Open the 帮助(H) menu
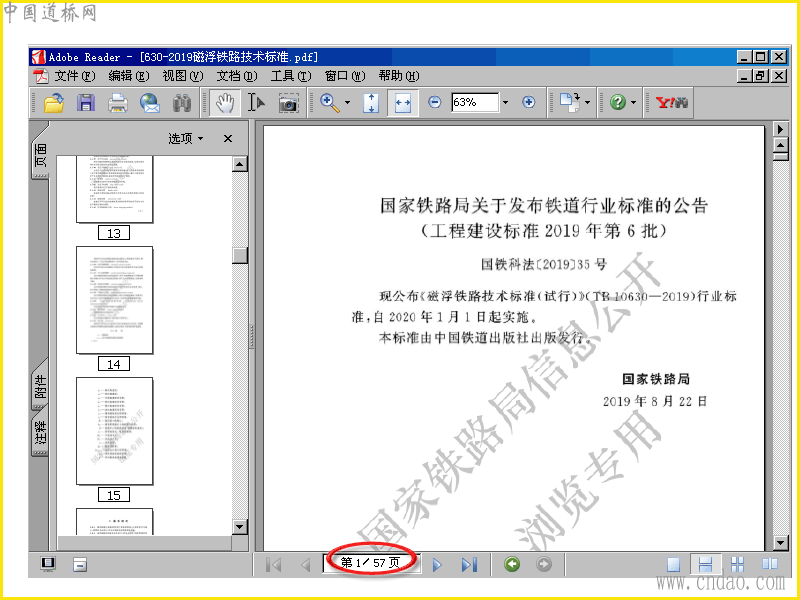800x600 pixels. [399, 76]
